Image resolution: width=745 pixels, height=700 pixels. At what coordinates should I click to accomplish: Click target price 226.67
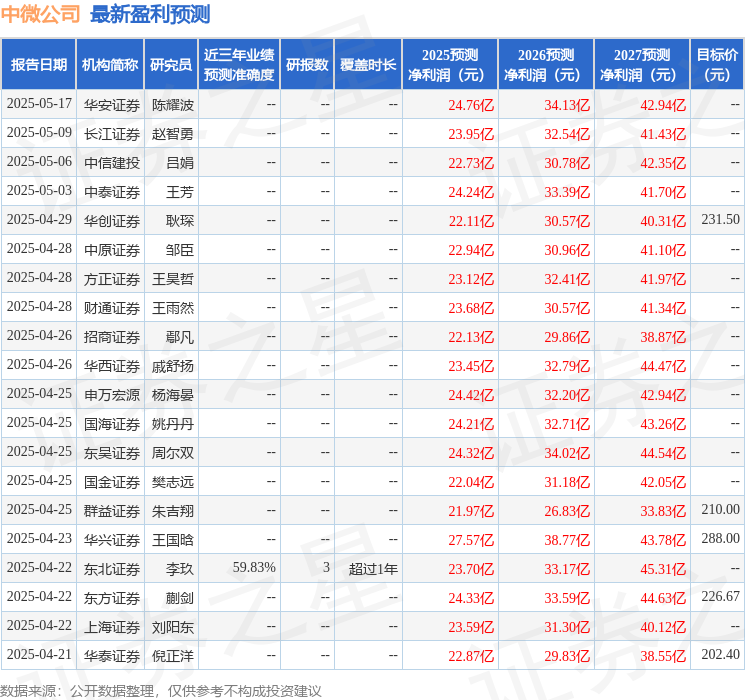pyautogui.click(x=720, y=596)
